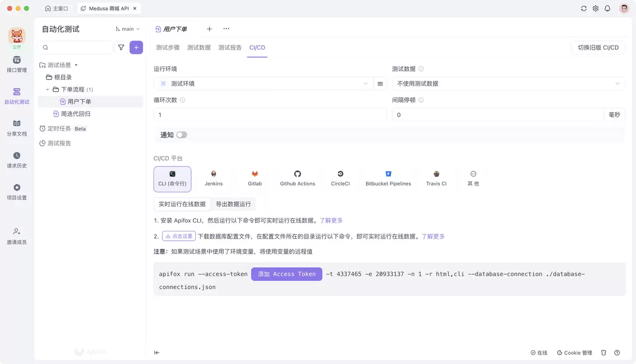Click the trash icon in status bar
The height and width of the screenshot is (364, 636).
click(x=604, y=353)
